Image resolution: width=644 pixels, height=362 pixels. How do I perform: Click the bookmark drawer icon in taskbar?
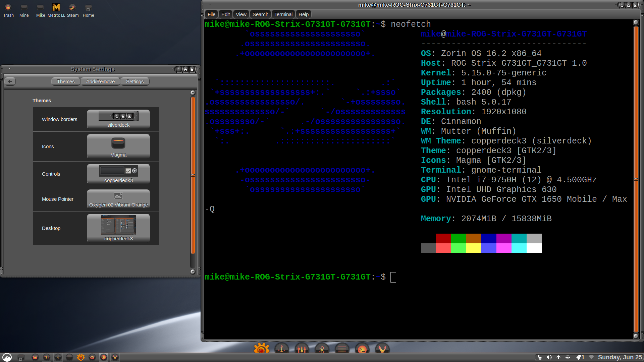coord(21,357)
